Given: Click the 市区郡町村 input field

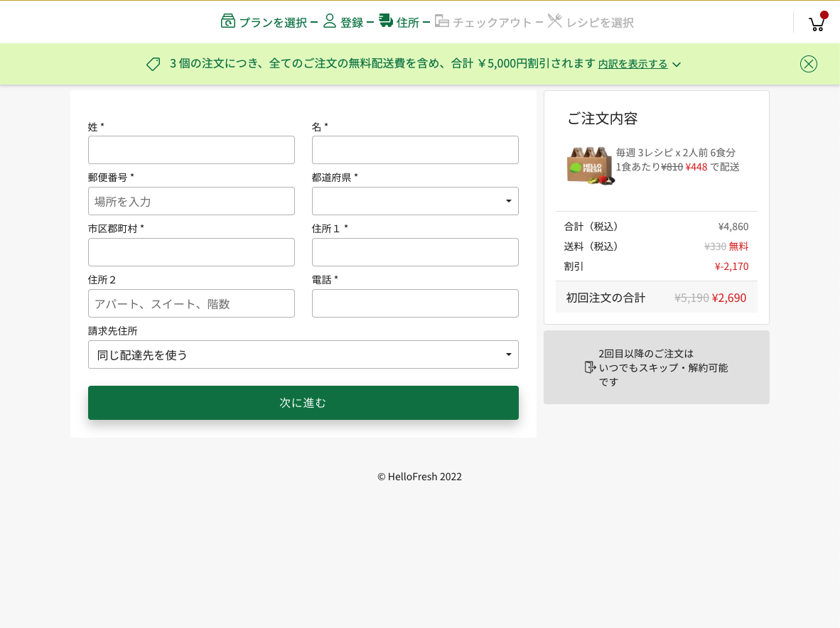Looking at the screenshot, I should tap(191, 252).
